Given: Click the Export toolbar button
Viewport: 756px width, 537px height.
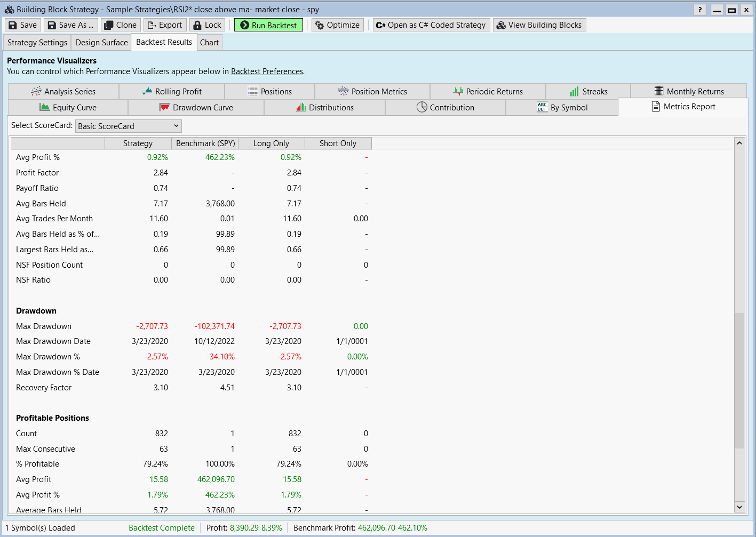Looking at the screenshot, I should point(165,25).
